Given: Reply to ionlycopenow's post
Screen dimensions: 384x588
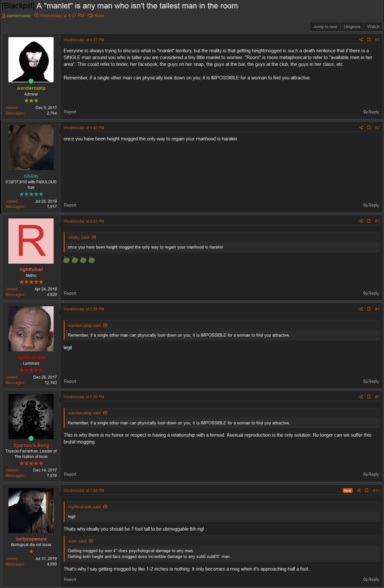Looking at the screenshot, I should click(x=371, y=580).
